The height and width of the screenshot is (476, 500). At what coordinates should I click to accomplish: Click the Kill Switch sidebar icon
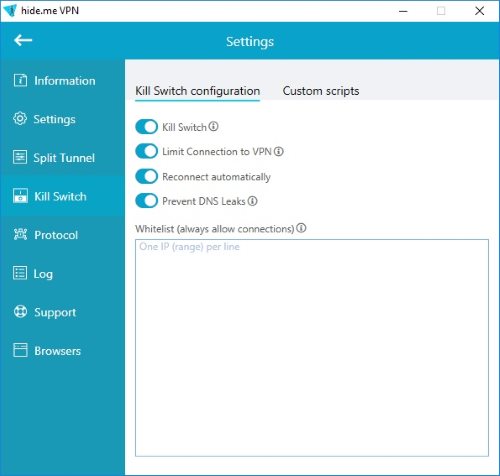pyautogui.click(x=20, y=196)
